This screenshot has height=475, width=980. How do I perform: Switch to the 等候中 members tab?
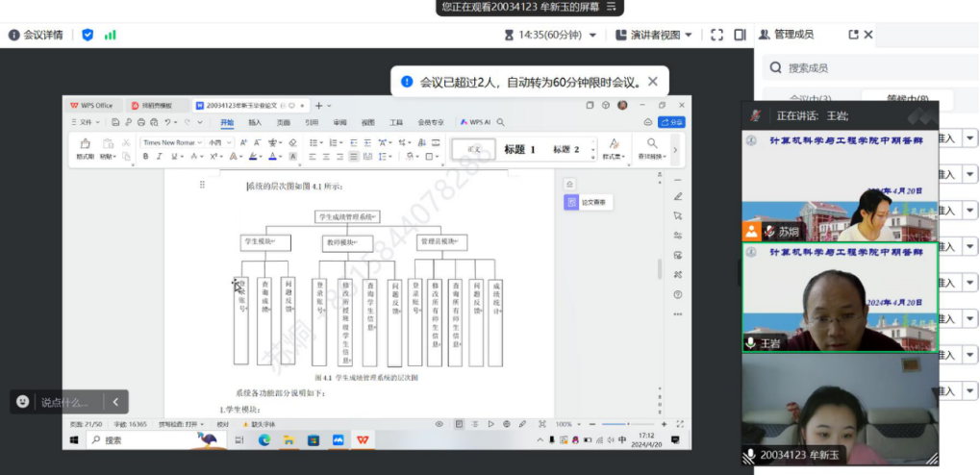[907, 99]
